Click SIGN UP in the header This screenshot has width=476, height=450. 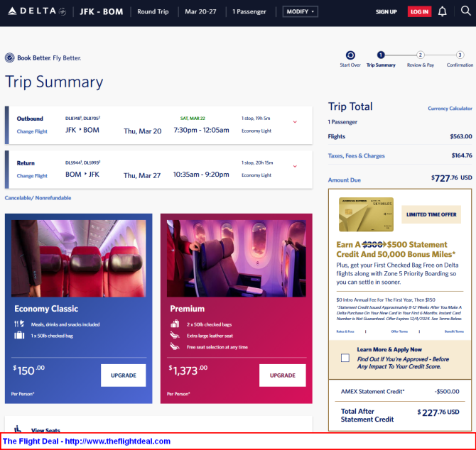386,12
